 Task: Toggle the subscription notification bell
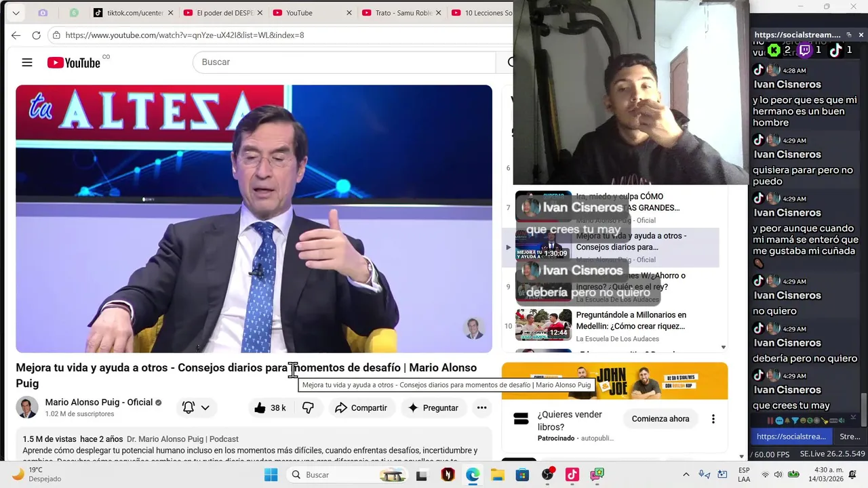pyautogui.click(x=196, y=408)
